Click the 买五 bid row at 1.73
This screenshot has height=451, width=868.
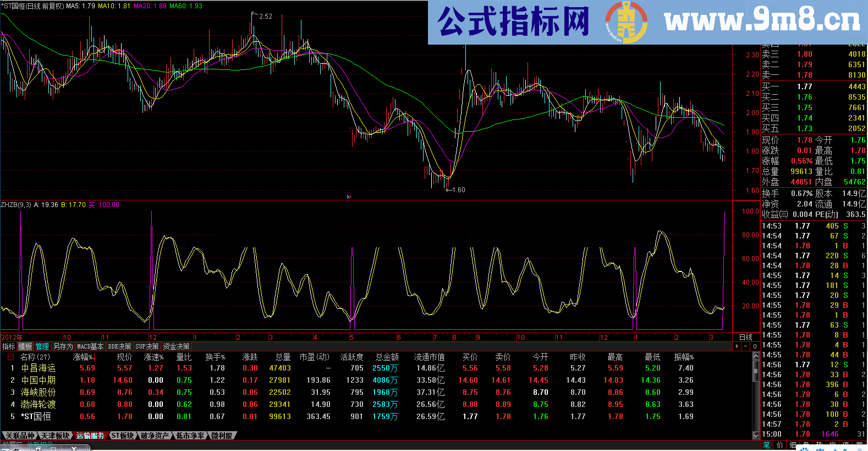(x=814, y=128)
